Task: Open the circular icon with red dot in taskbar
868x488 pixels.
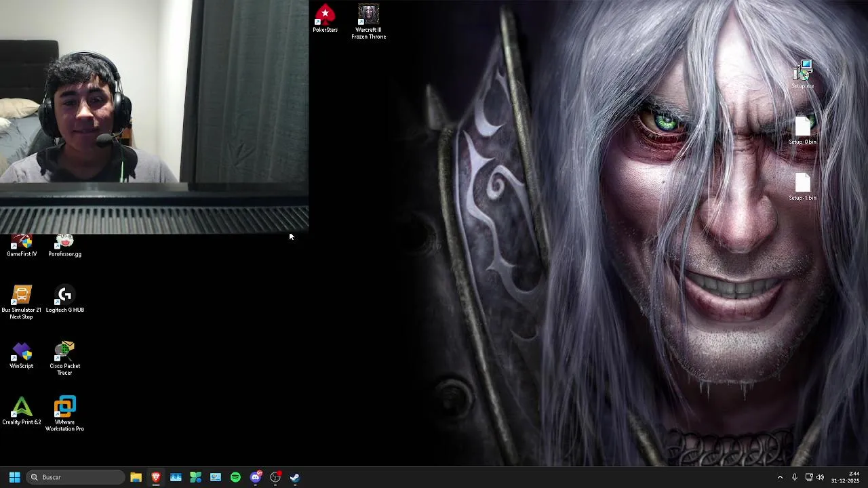Action: [275, 477]
